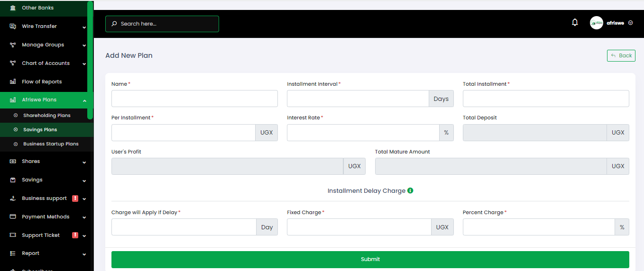Focus the Installment Interval field
This screenshot has height=271, width=644.
(x=358, y=99)
